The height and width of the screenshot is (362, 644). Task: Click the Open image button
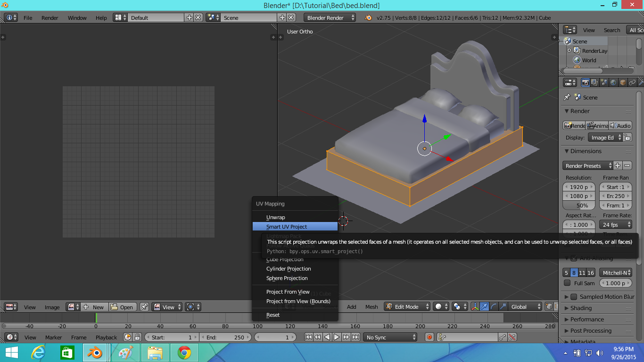tap(123, 307)
